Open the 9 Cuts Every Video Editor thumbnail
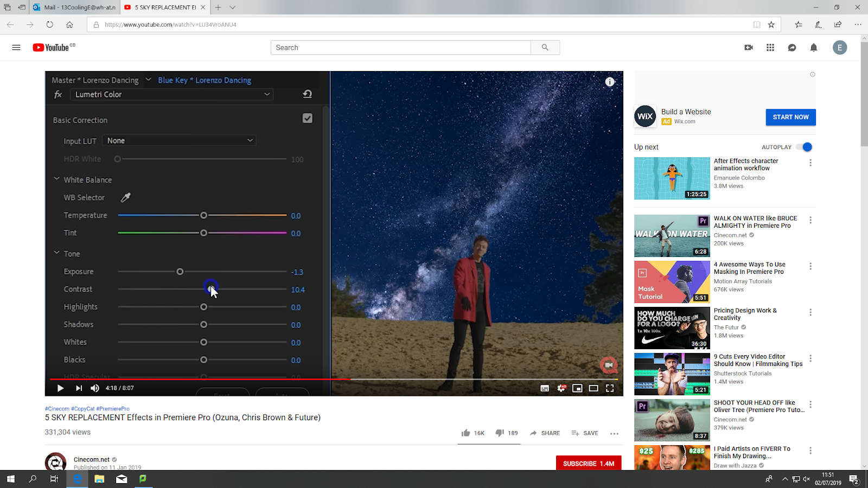868x488 pixels. 672,374
